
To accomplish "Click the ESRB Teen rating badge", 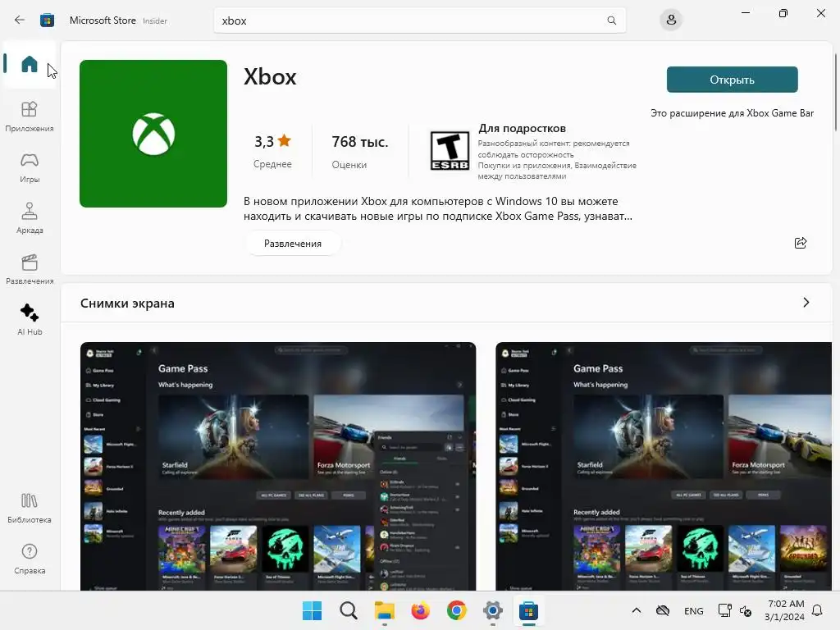I will [450, 151].
